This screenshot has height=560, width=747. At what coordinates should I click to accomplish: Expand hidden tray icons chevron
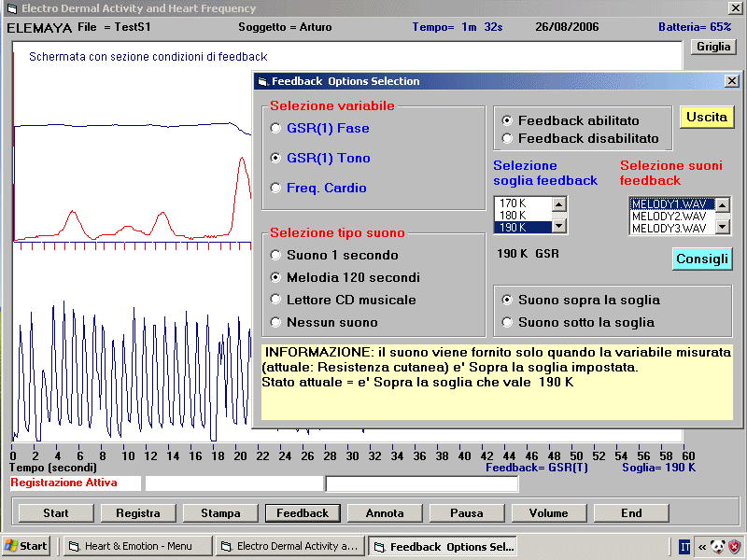(701, 546)
